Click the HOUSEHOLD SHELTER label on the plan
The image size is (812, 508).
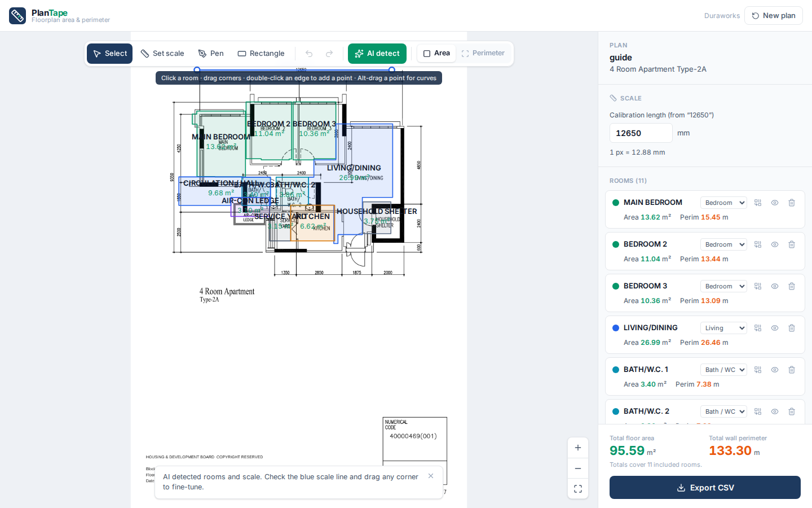377,212
